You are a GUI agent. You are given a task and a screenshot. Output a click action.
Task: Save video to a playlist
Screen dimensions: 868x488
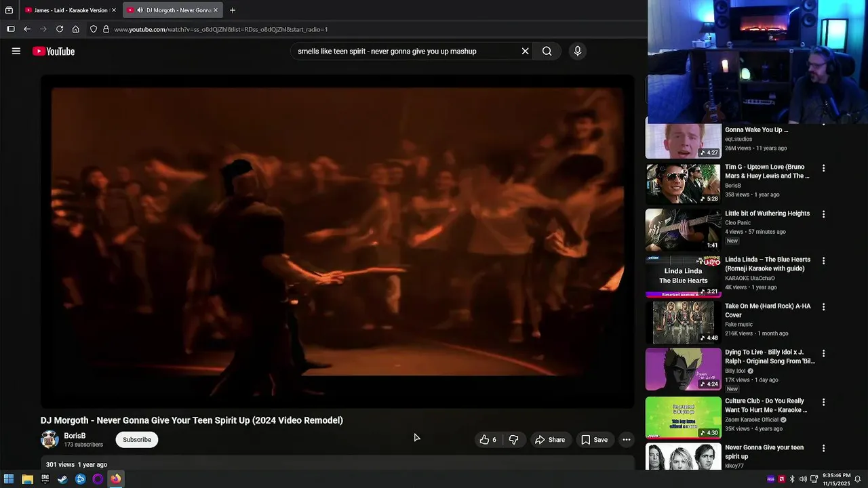click(595, 440)
